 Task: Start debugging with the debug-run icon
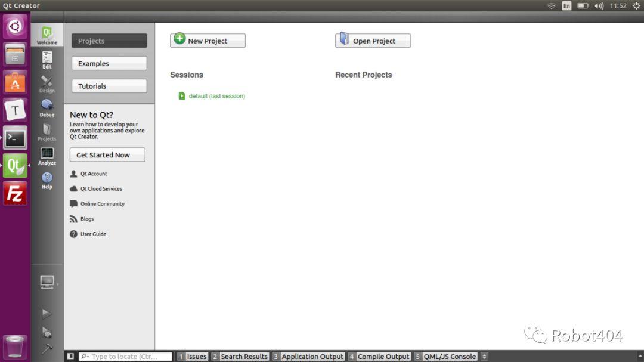tap(47, 332)
